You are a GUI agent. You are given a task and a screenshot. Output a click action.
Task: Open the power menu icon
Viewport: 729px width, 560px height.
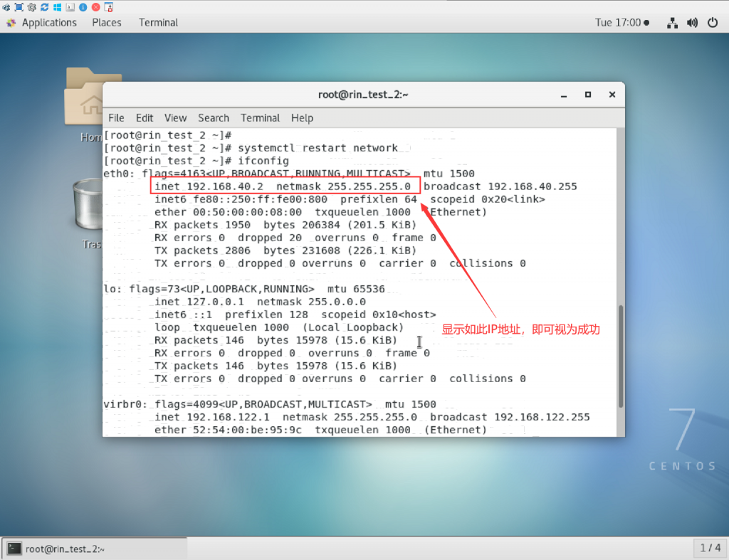click(712, 23)
